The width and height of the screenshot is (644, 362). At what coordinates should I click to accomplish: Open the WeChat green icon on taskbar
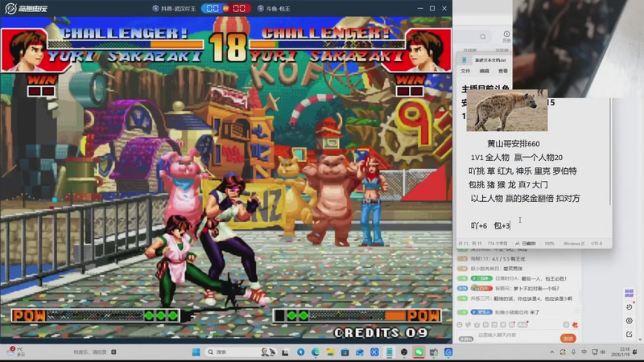click(419, 352)
